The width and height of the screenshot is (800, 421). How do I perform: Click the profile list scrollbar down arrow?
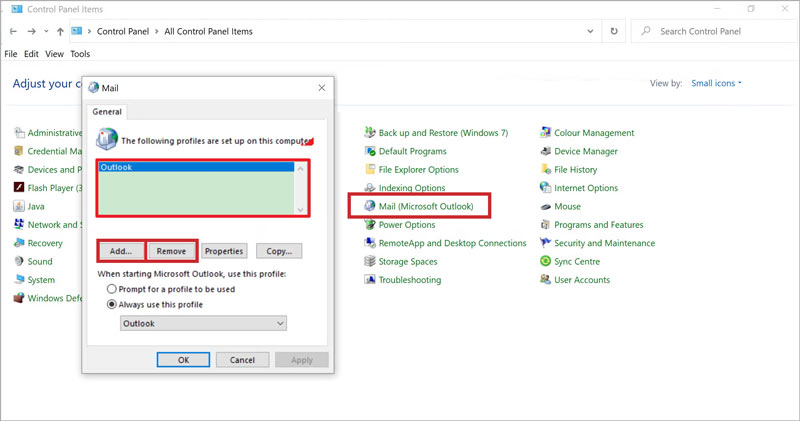click(301, 209)
